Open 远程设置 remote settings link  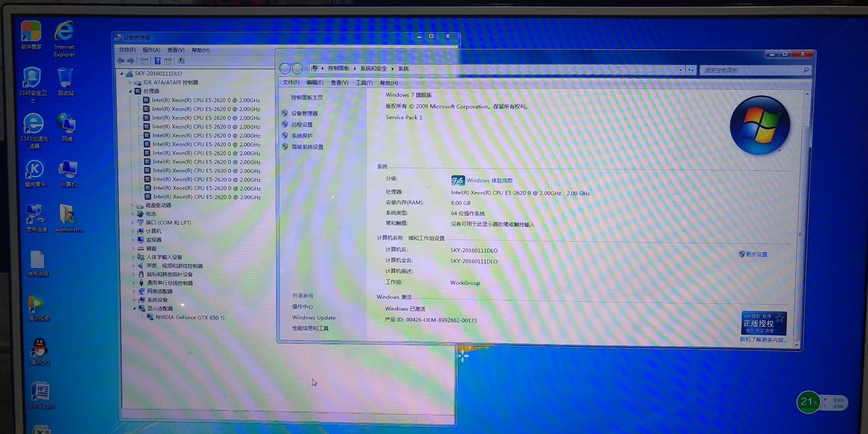[x=302, y=124]
